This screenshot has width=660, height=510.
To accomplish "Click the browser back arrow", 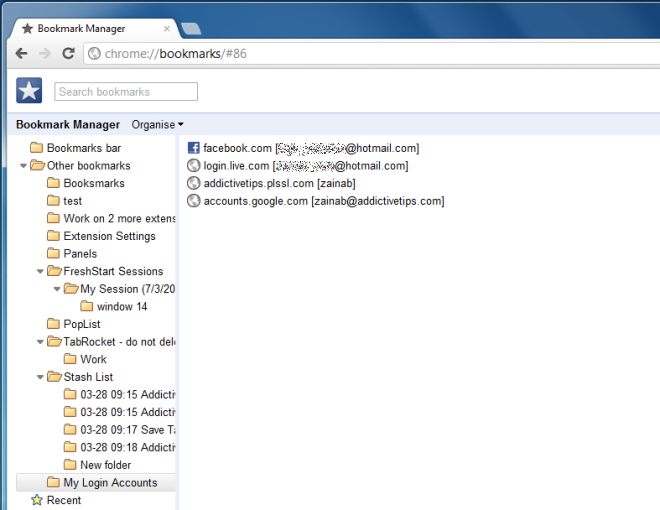I will click(21, 53).
